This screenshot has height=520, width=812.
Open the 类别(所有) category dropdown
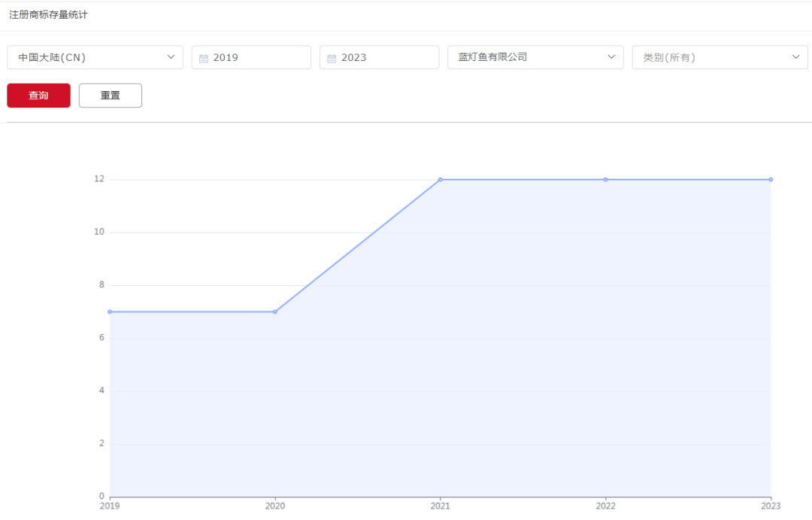pos(719,57)
